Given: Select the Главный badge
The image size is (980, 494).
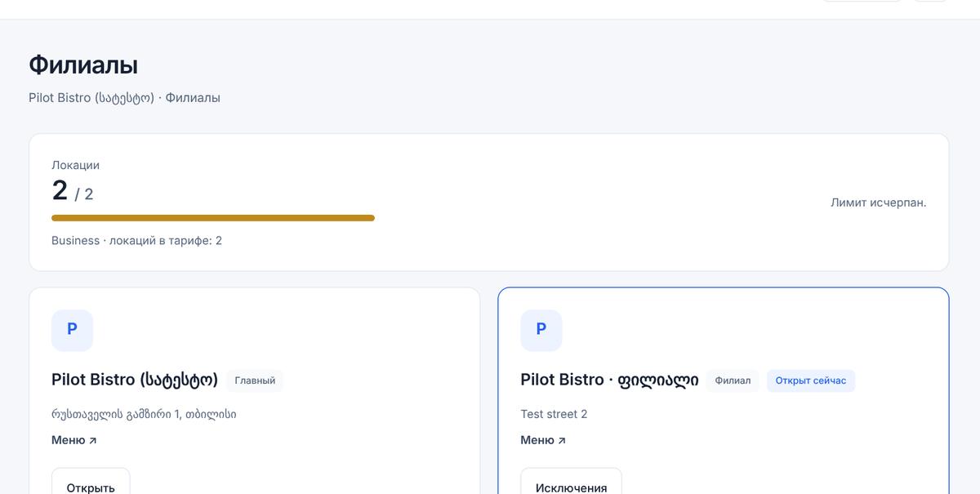Looking at the screenshot, I should click(x=255, y=381).
